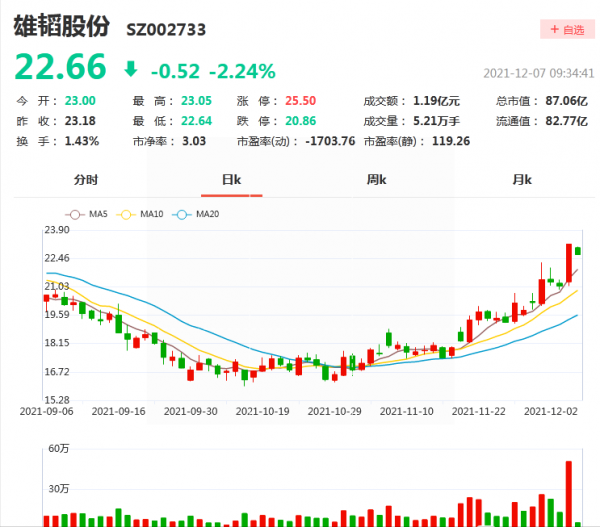Click volume axis label 30万

pos(59,489)
